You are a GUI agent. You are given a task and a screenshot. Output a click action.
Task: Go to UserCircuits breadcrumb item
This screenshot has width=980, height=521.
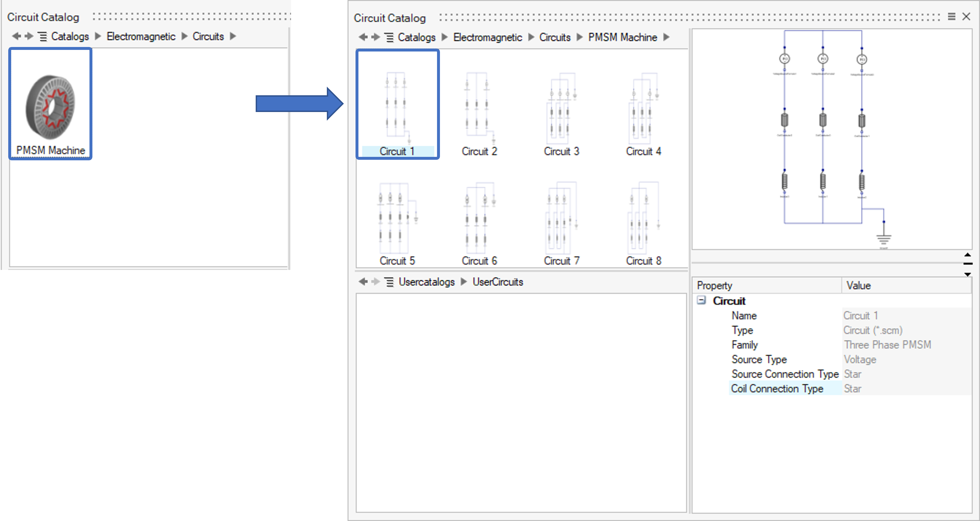tap(498, 282)
